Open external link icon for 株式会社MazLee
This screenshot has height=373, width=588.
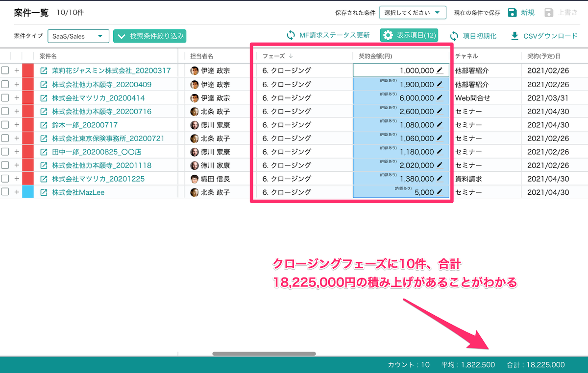click(44, 192)
